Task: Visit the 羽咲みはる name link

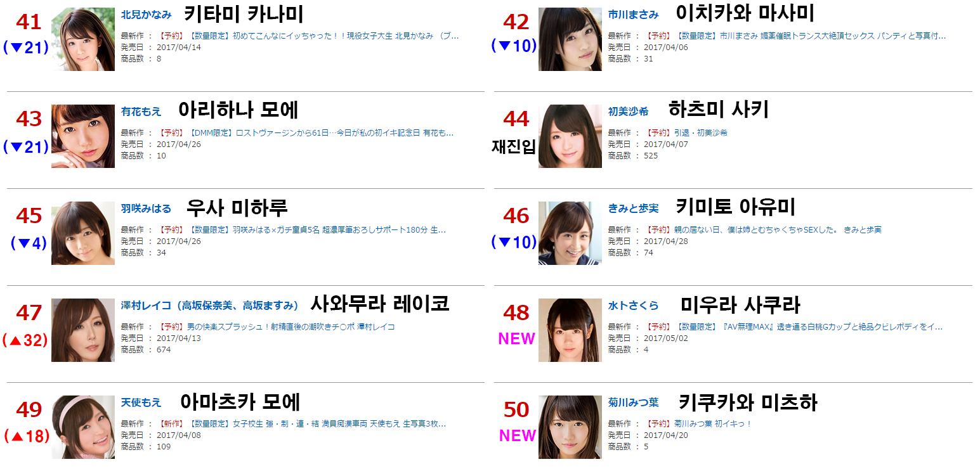Action: click(x=146, y=209)
